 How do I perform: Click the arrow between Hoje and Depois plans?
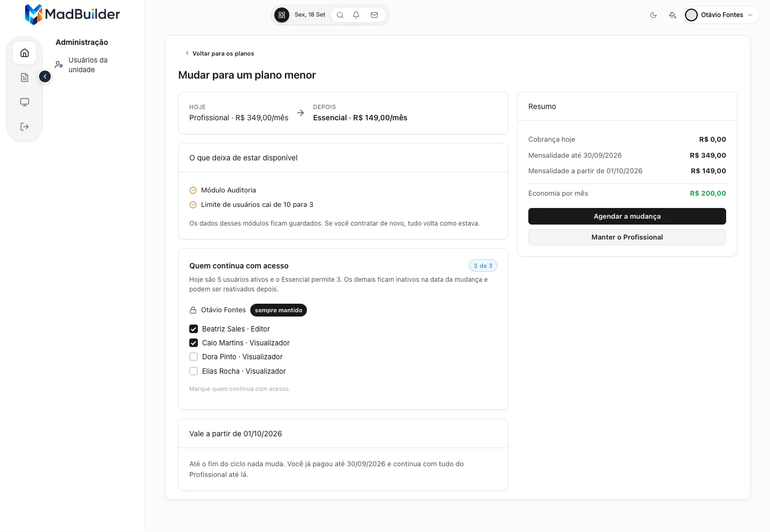tap(301, 113)
